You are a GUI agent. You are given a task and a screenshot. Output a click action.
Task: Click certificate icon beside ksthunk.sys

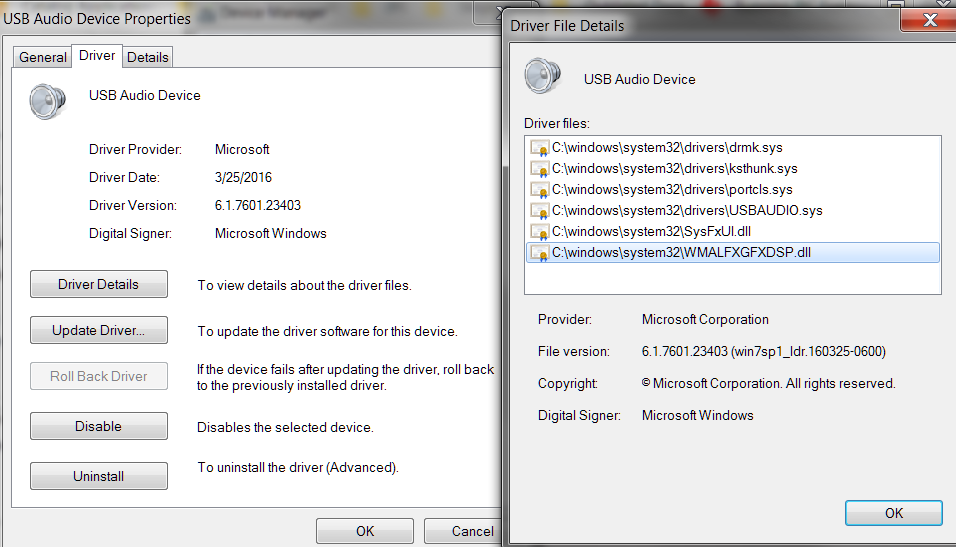coord(540,169)
